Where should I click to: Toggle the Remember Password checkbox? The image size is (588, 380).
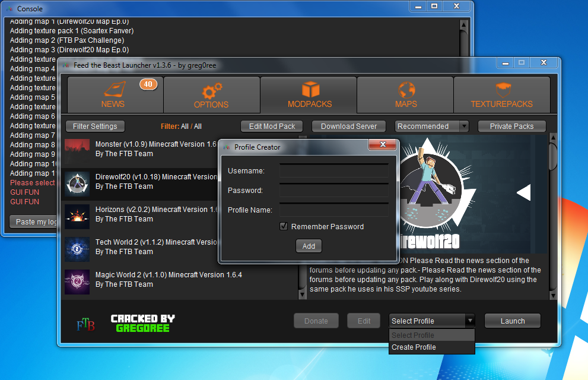pos(284,226)
